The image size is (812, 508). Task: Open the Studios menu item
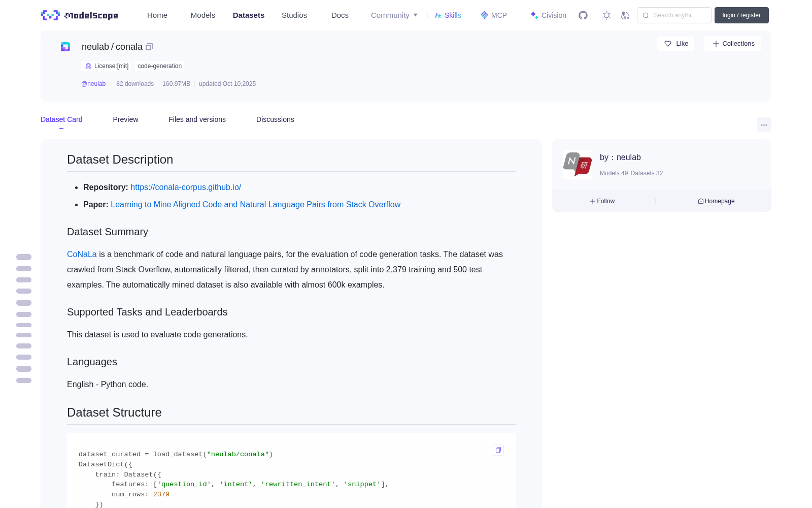click(x=294, y=15)
